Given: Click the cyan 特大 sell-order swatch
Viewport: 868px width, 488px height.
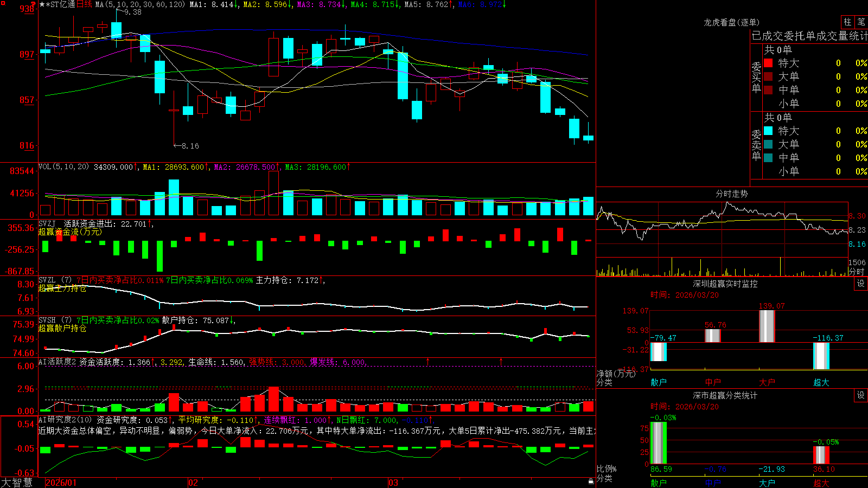Looking at the screenshot, I should (x=768, y=131).
